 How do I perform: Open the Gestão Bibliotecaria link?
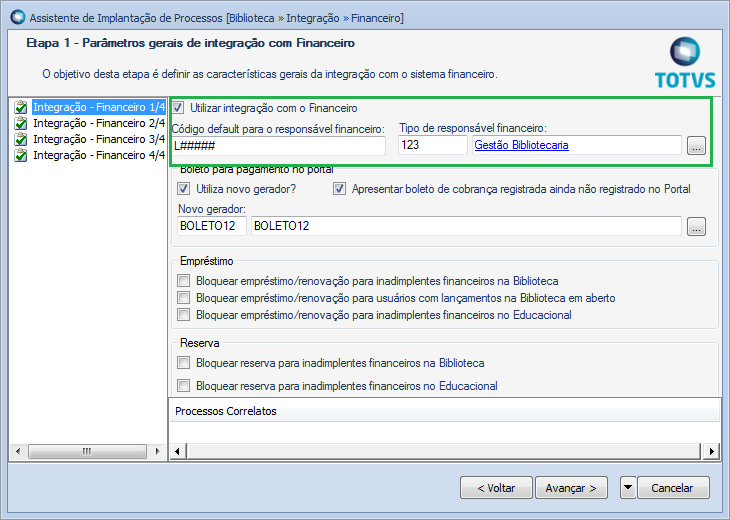point(521,145)
